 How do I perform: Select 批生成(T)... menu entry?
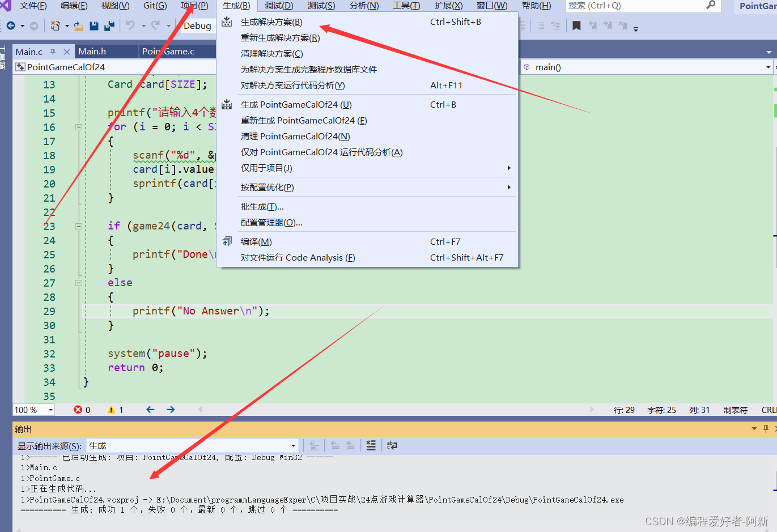click(367, 207)
